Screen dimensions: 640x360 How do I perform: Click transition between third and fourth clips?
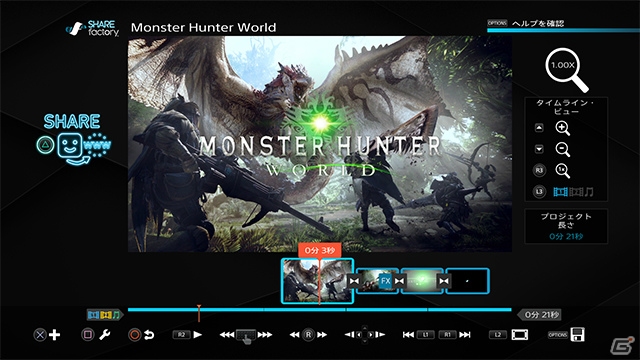tap(444, 281)
